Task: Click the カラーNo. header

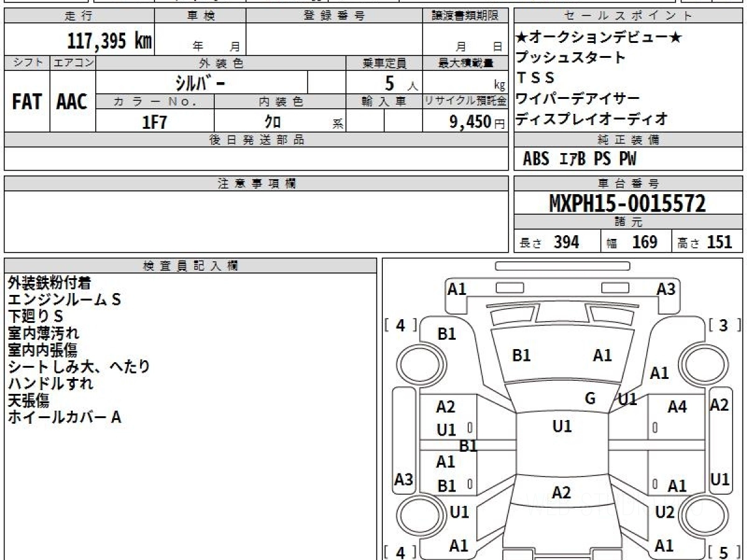Action: click(155, 101)
